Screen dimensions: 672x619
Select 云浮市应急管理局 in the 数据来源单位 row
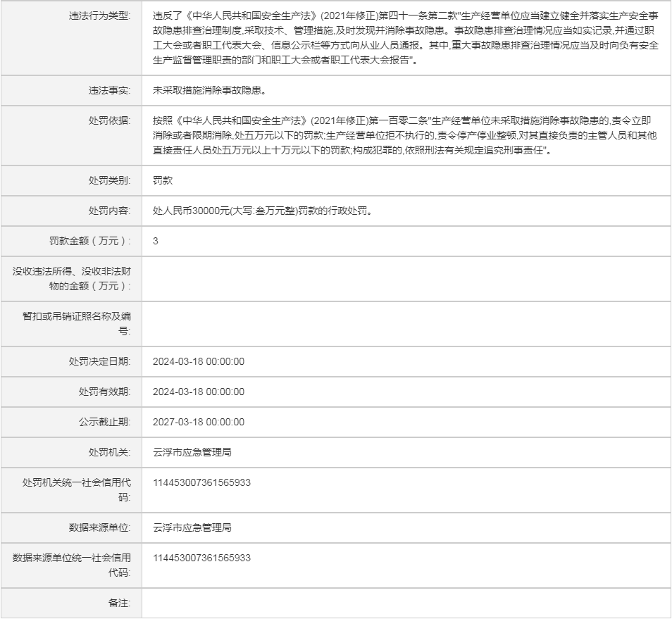point(192,527)
